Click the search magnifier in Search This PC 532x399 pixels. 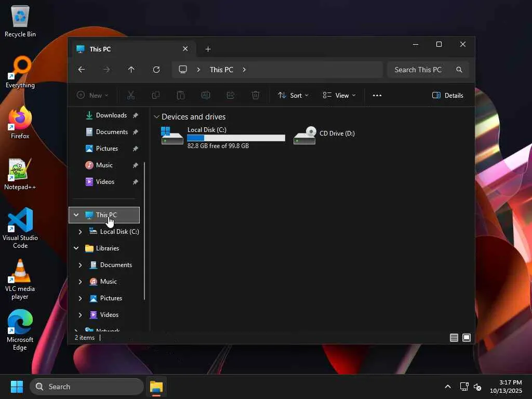pyautogui.click(x=459, y=70)
